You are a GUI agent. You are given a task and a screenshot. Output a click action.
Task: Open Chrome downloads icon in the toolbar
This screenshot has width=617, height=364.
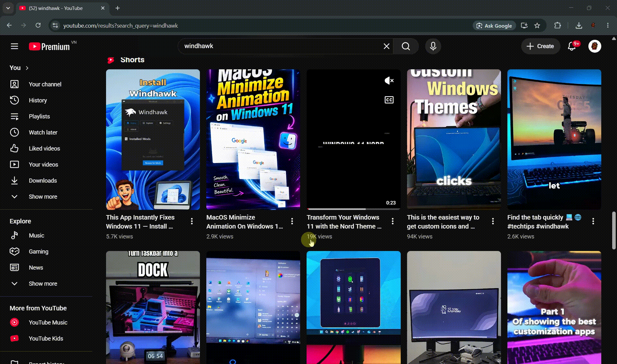(x=579, y=25)
